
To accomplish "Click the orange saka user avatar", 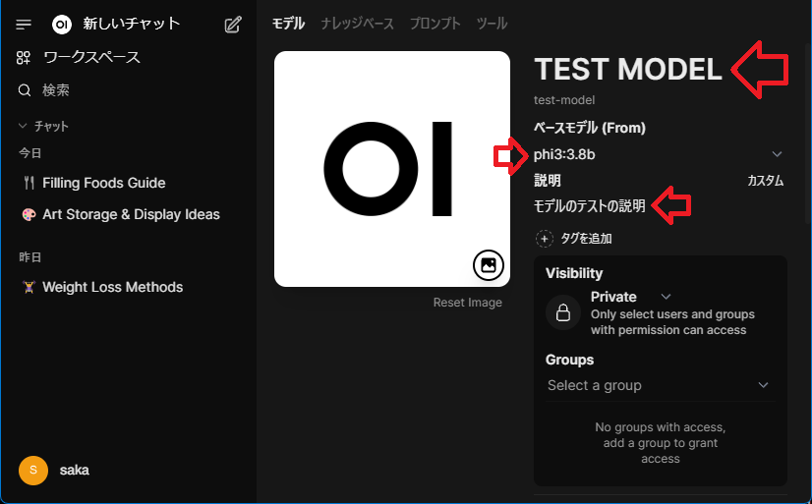I will click(x=33, y=470).
